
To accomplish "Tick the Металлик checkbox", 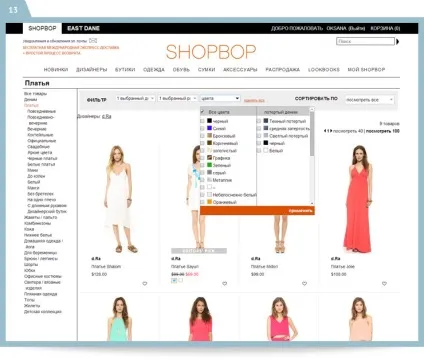I will (202, 180).
